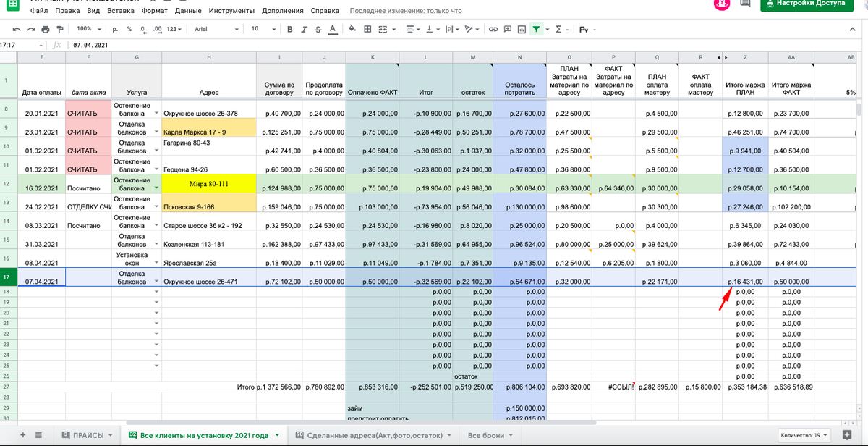Insert a link

493,29
